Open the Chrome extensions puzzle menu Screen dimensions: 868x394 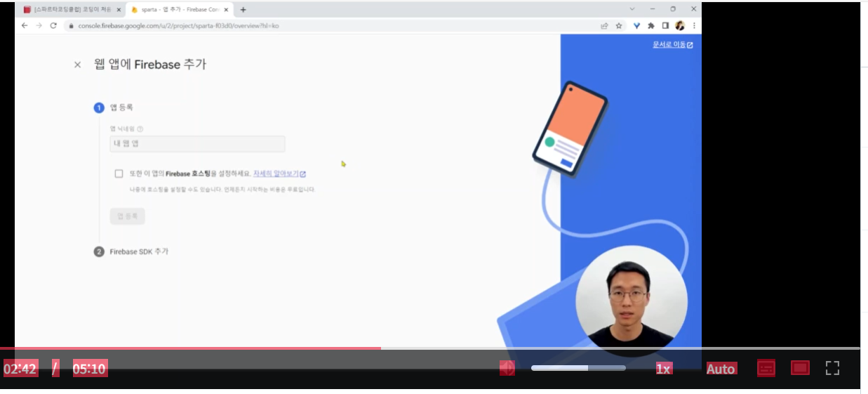coord(651,25)
